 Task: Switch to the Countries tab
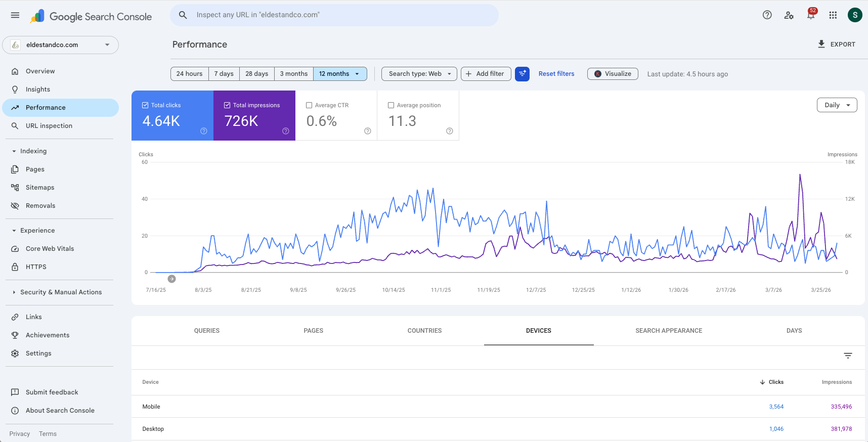[425, 331]
